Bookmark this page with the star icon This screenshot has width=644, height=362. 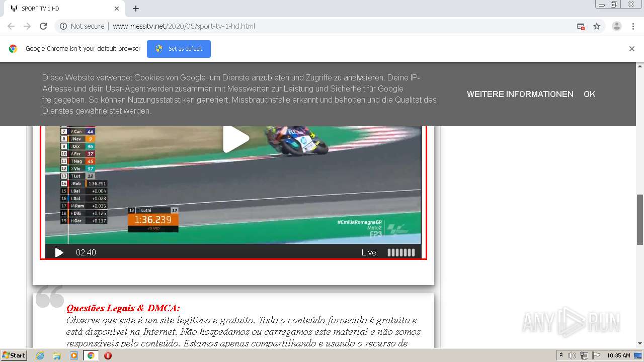click(x=597, y=26)
